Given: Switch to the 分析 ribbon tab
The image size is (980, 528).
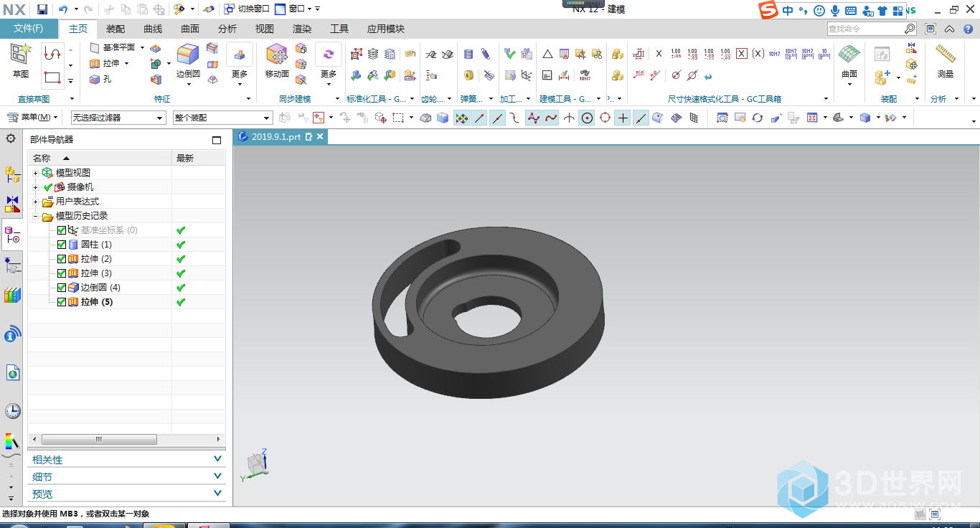Looking at the screenshot, I should point(227,29).
